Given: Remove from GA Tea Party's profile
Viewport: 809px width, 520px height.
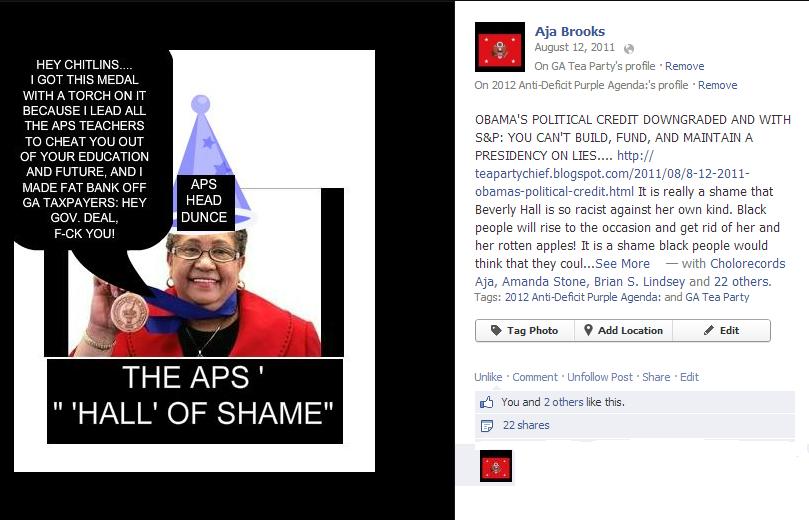Looking at the screenshot, I should point(684,66).
